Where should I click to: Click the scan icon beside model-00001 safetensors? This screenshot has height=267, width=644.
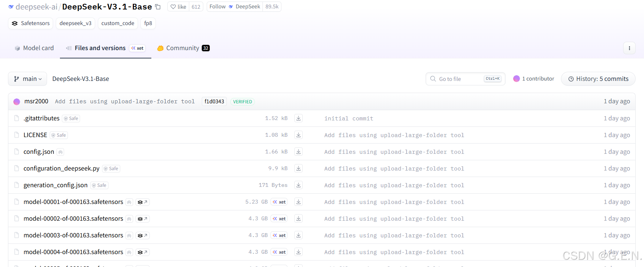(x=129, y=202)
